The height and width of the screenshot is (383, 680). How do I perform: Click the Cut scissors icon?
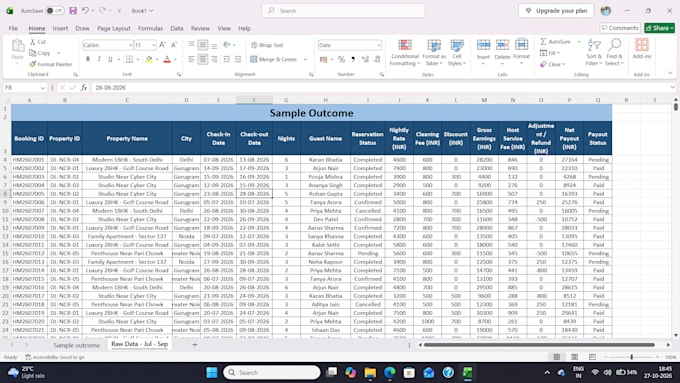(33, 42)
